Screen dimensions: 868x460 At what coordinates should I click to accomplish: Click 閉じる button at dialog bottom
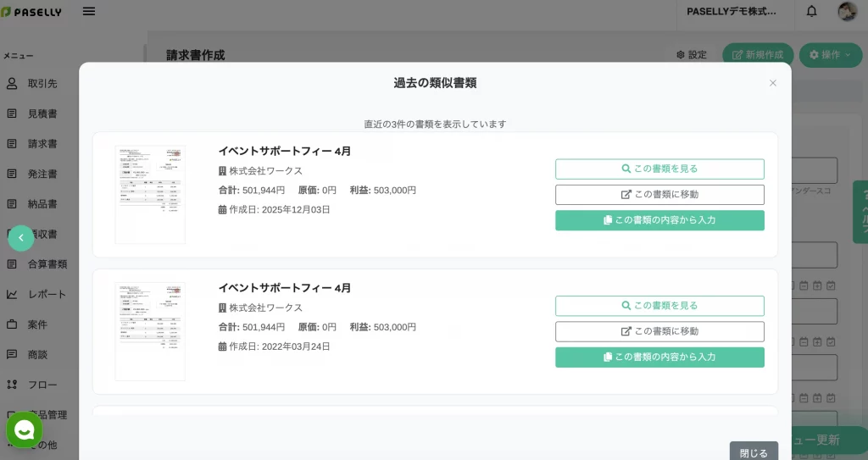point(753,452)
